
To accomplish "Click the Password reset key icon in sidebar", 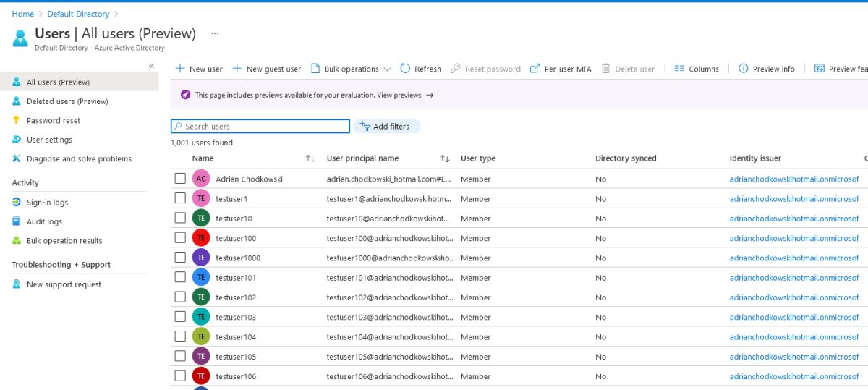I will point(17,121).
